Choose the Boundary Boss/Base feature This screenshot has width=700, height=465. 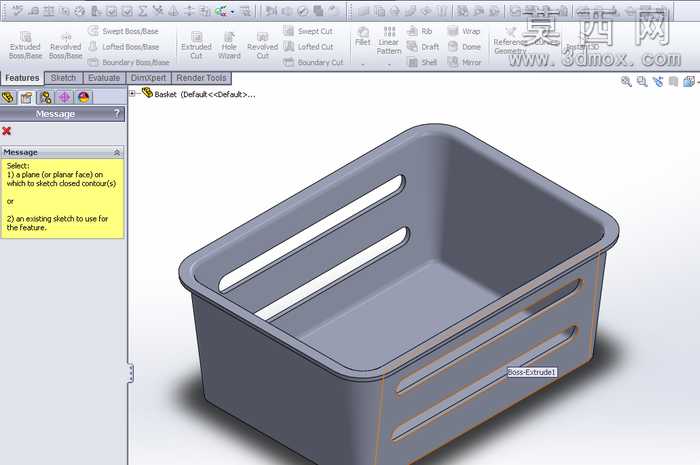point(129,62)
